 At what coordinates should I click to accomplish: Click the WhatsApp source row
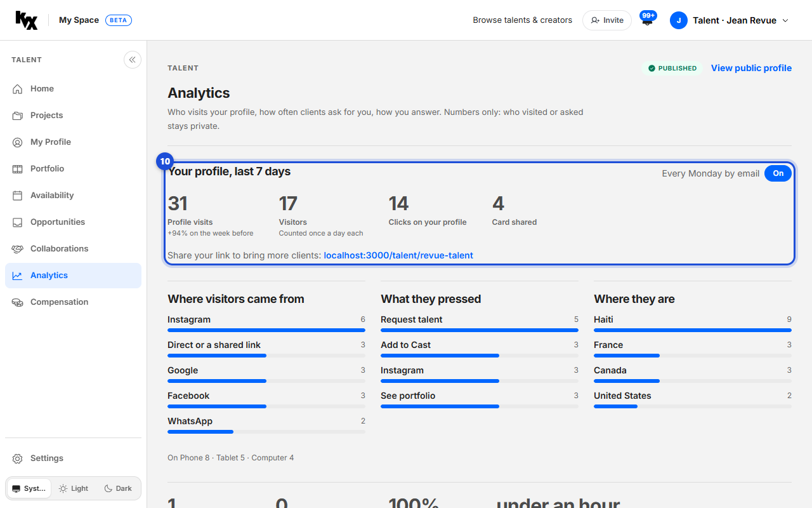pyautogui.click(x=266, y=424)
